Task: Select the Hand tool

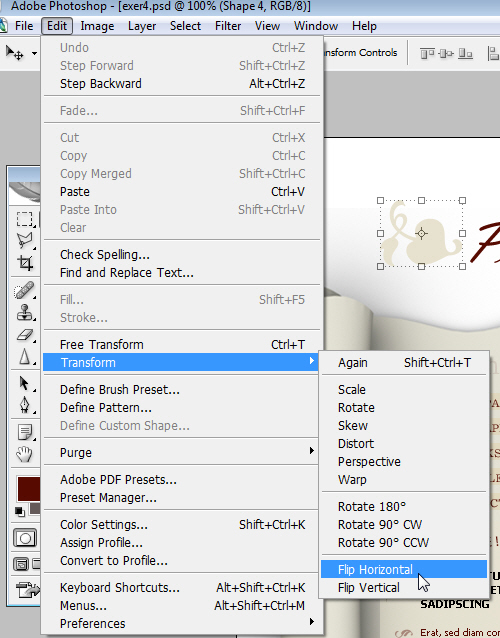Action: [24, 454]
